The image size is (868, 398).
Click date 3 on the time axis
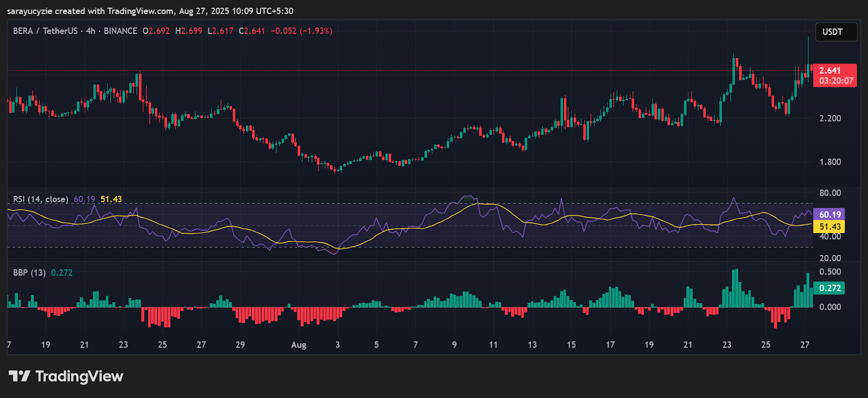337,345
